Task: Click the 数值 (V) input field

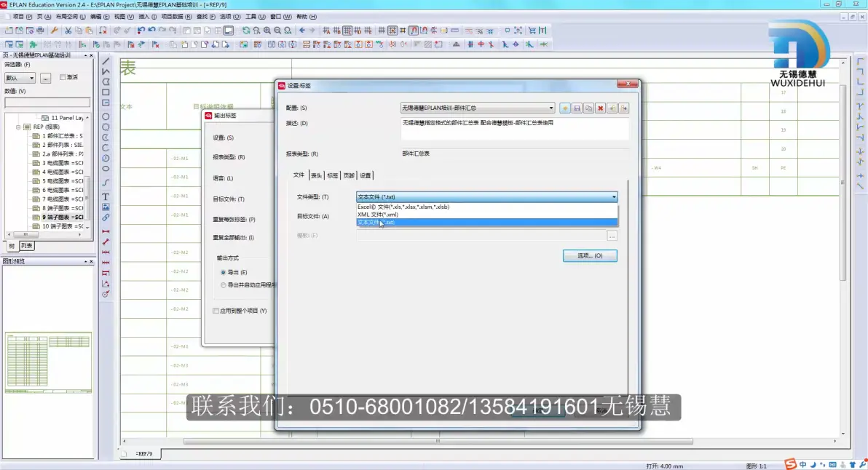Action: 47,103
